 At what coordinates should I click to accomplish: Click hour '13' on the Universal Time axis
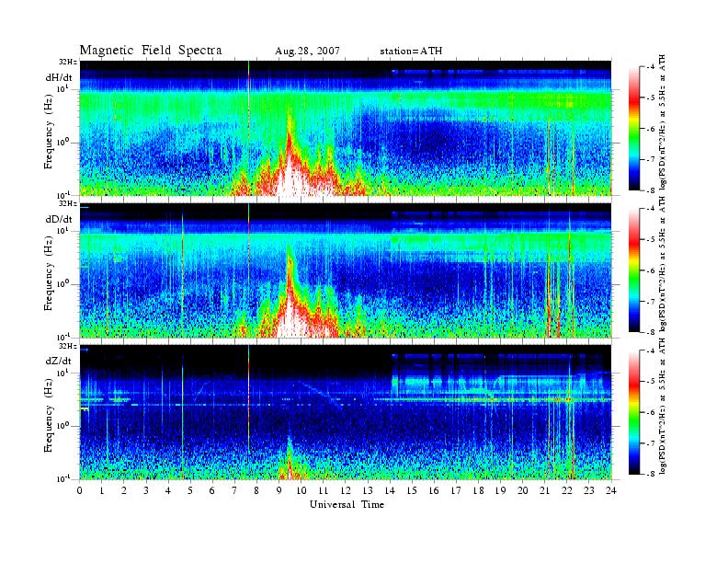coord(368,490)
